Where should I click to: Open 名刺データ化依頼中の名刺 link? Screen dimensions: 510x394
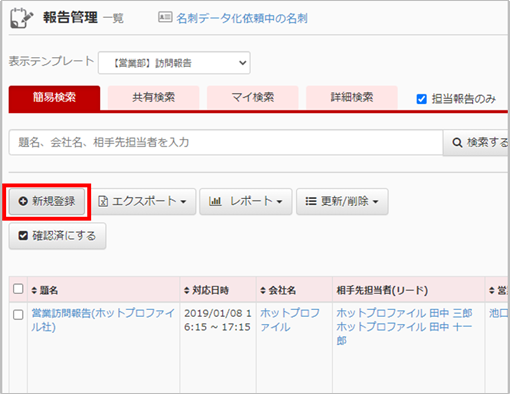(242, 18)
